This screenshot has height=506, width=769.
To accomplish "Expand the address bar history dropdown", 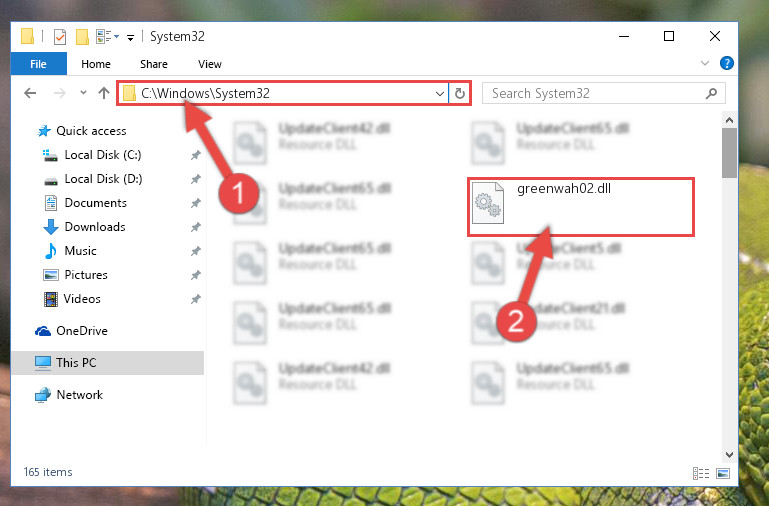I will click(440, 93).
